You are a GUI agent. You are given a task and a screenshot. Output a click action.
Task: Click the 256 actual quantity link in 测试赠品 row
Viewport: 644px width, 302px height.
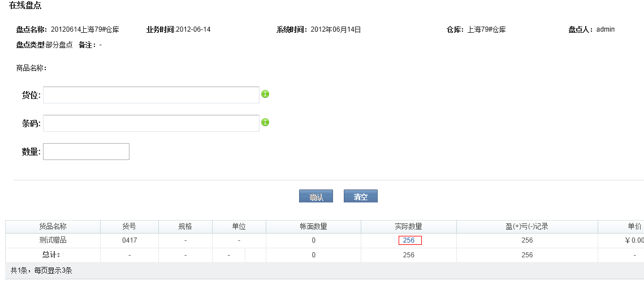point(409,240)
